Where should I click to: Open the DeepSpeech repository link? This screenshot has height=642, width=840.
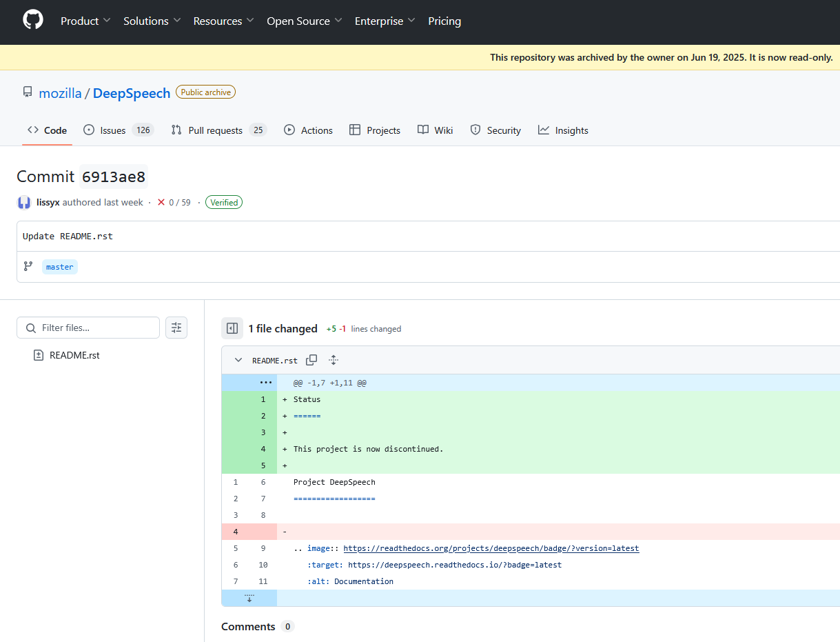(132, 93)
